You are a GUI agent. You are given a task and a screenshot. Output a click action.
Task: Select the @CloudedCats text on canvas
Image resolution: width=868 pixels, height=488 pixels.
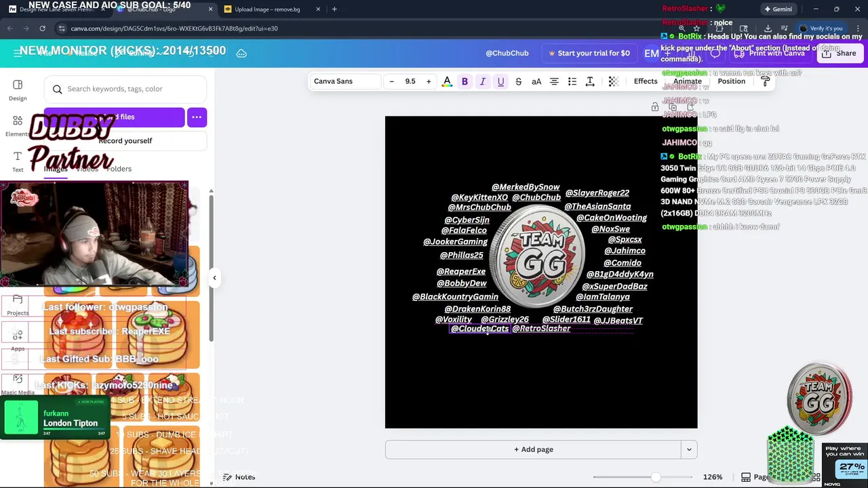(x=479, y=329)
